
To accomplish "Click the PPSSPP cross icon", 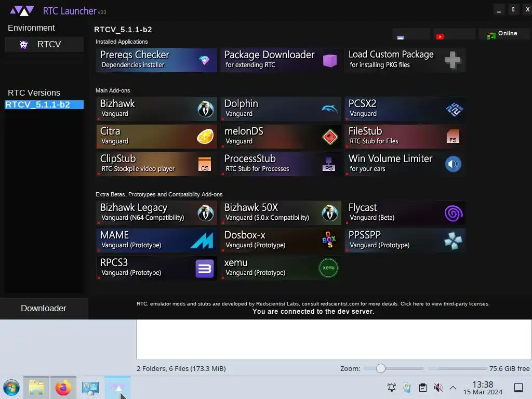I will coord(453,241).
